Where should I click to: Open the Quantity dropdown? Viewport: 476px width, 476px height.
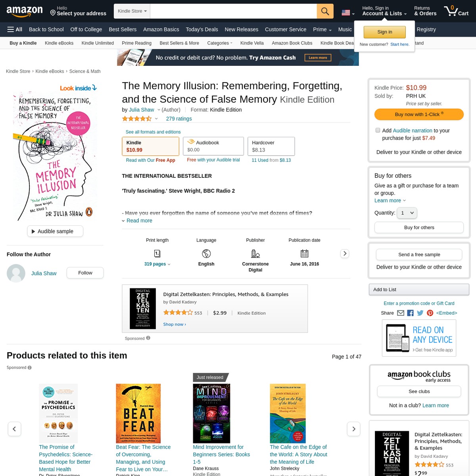click(x=407, y=213)
